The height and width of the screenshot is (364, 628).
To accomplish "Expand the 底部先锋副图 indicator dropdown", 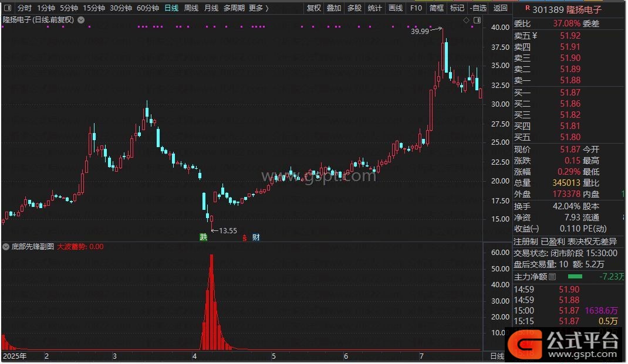I will point(6,247).
